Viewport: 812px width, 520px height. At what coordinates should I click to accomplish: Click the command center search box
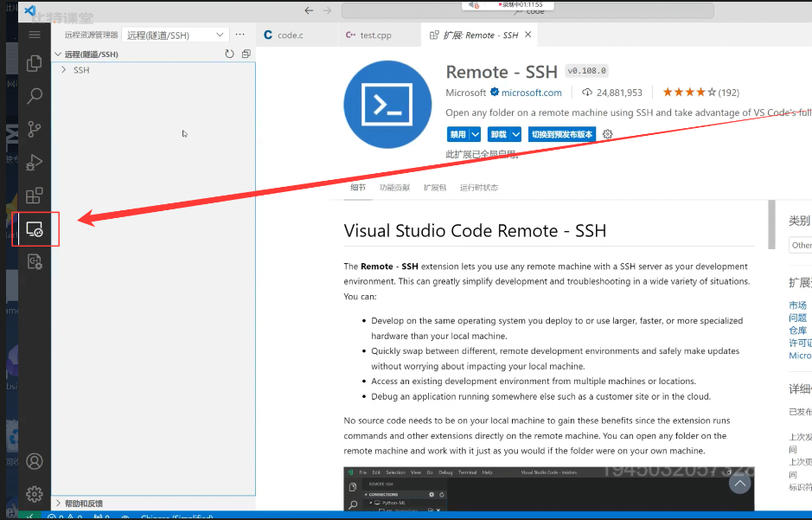click(527, 10)
